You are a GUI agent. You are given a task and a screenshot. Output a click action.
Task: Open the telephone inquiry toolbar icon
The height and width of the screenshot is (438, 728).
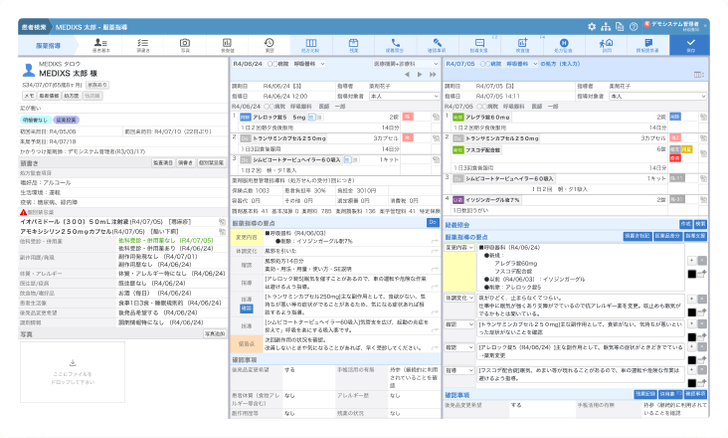(395, 45)
